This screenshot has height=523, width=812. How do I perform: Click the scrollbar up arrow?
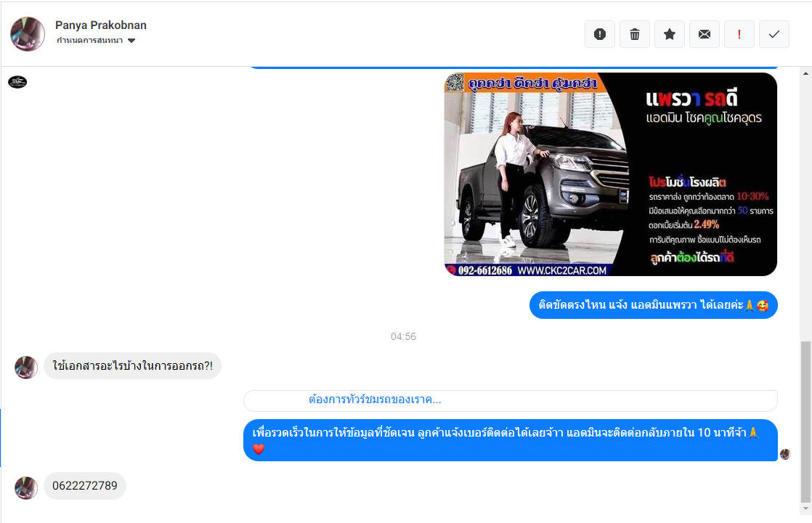tap(805, 73)
